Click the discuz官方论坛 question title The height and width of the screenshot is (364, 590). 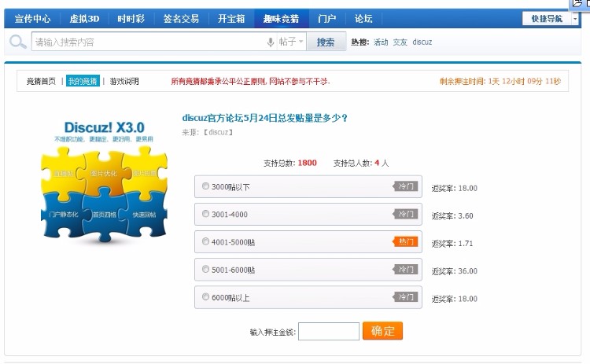tap(265, 118)
